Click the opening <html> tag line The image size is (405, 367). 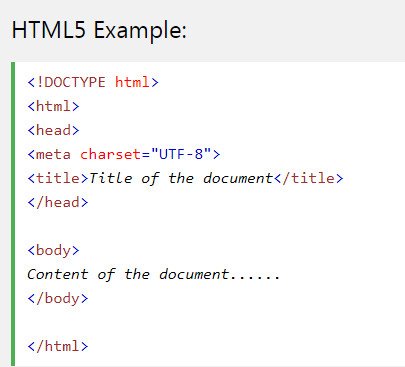[x=53, y=106]
